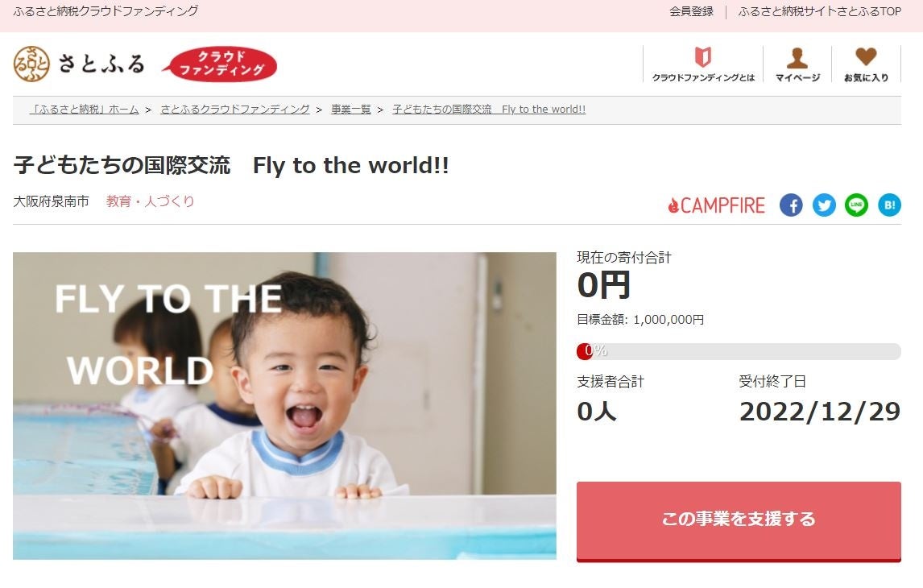Open 会員登録 link
The width and height of the screenshot is (923, 588).
691,11
